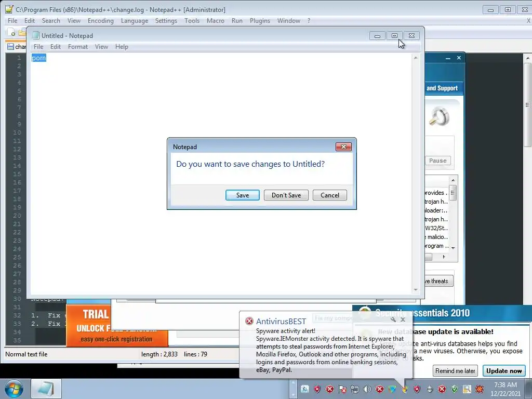Image resolution: width=532 pixels, height=399 pixels.
Task: Close the blue security scanner window
Action: (459, 58)
